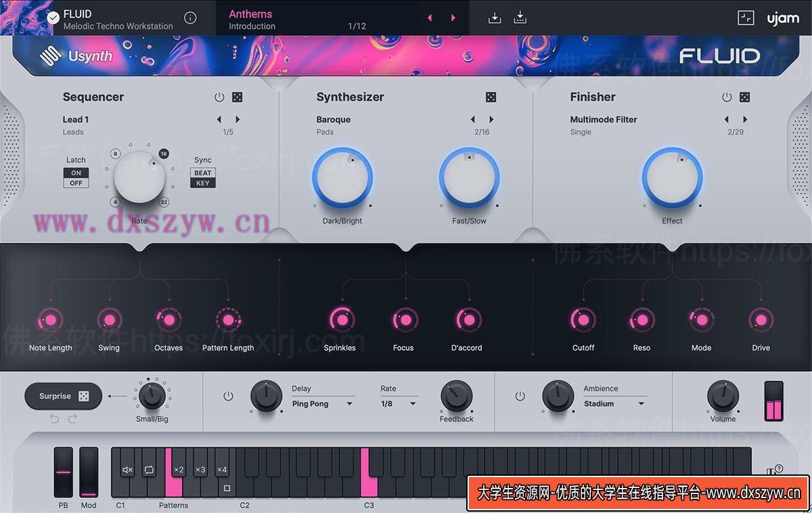This screenshot has width=812, height=513.
Task: Open the Delay type Ping Pong dropdown
Action: tap(323, 404)
